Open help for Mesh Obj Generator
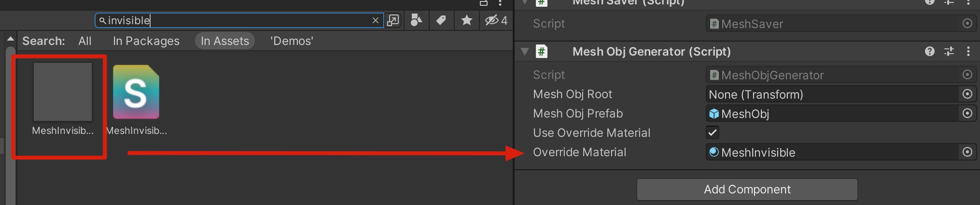 (x=930, y=52)
